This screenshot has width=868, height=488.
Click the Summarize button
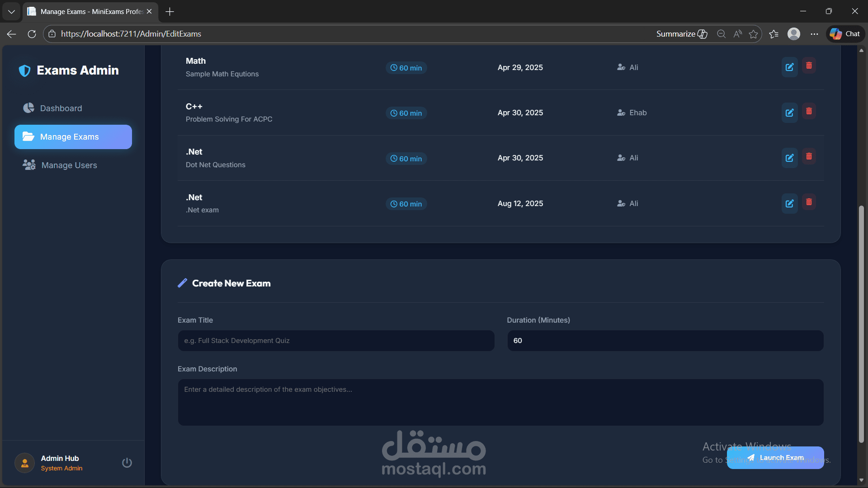tap(681, 34)
